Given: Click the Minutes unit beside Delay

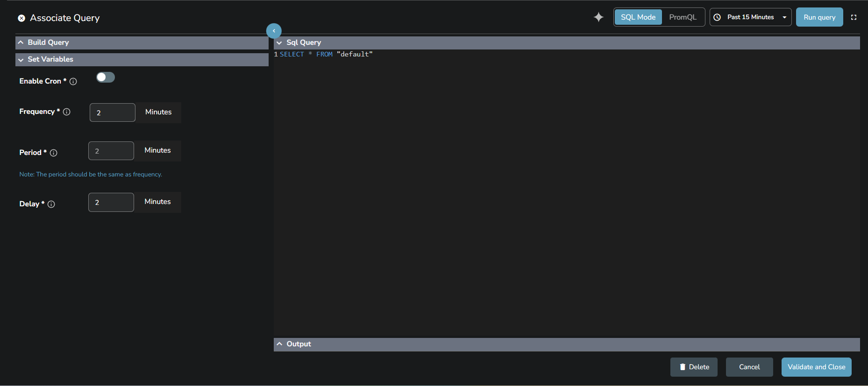Looking at the screenshot, I should coord(158,202).
